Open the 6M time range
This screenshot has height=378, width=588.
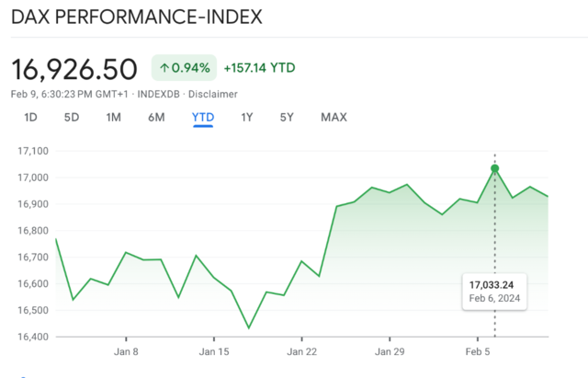point(156,118)
